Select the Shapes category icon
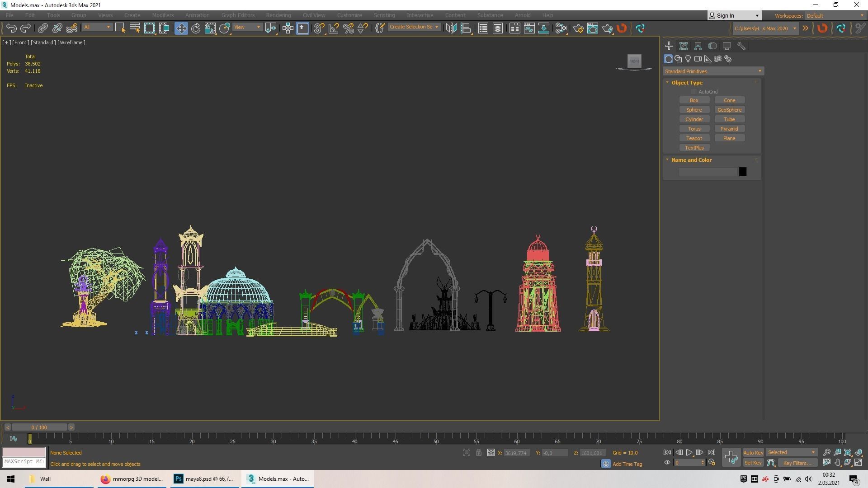Screen dimensions: 868x488 point(678,59)
